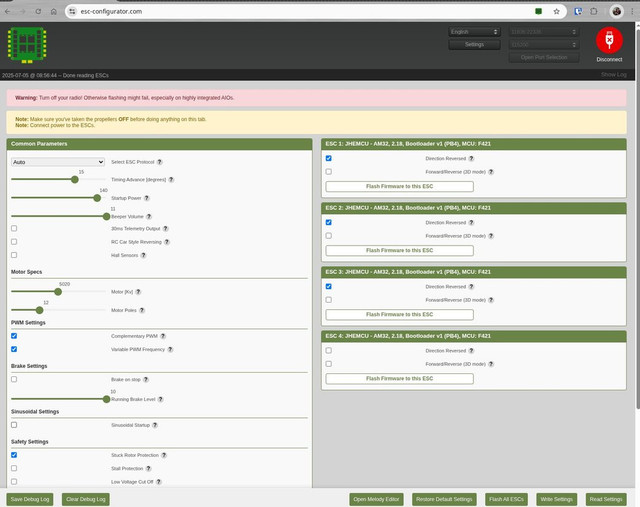Open the English language dropdown
Image resolution: width=640 pixels, height=507 pixels.
(x=474, y=32)
